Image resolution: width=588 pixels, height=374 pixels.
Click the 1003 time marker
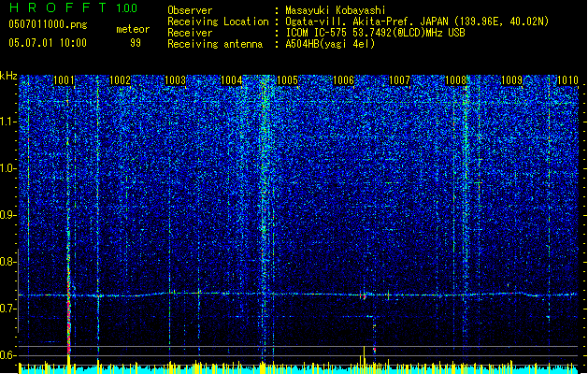click(176, 80)
